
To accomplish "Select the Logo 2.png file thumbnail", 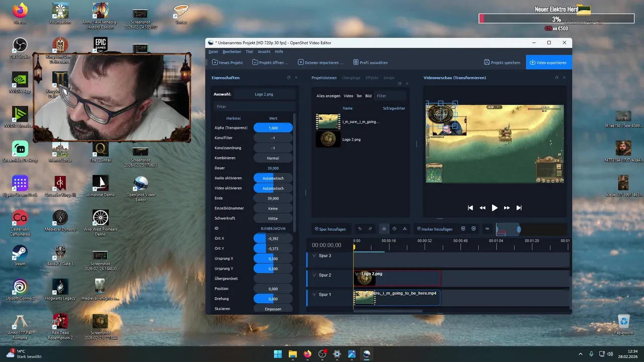I will 328,139.
